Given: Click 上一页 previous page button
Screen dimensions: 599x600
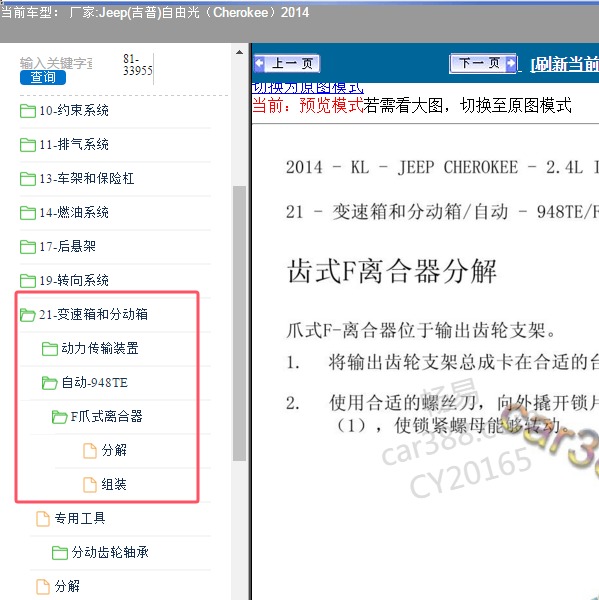Looking at the screenshot, I should 287,63.
